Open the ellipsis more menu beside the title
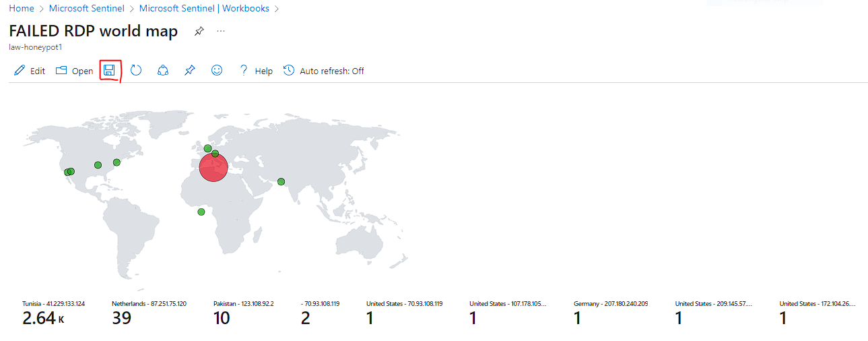 (221, 31)
